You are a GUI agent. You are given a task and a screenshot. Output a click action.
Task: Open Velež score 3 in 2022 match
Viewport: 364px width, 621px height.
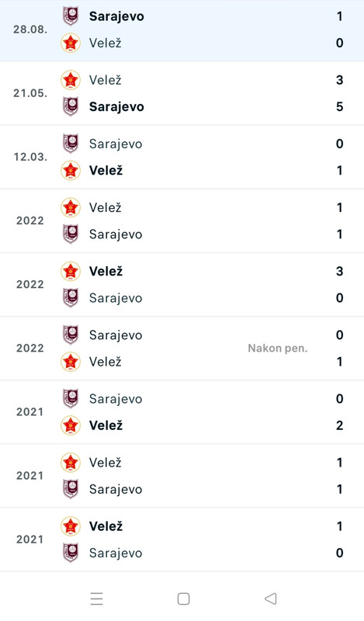point(339,271)
